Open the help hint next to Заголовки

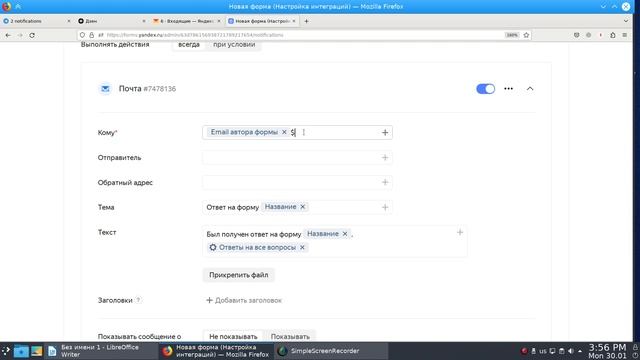[x=138, y=300]
